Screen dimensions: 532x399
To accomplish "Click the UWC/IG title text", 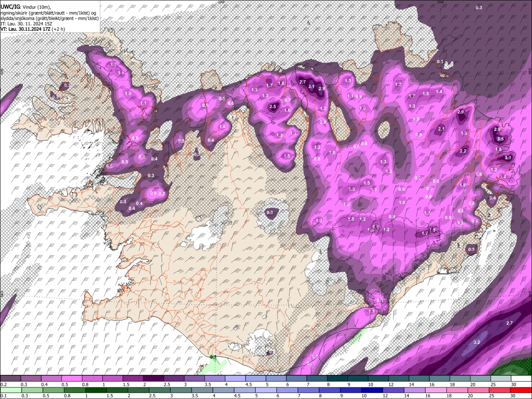I will [x=10, y=6].
